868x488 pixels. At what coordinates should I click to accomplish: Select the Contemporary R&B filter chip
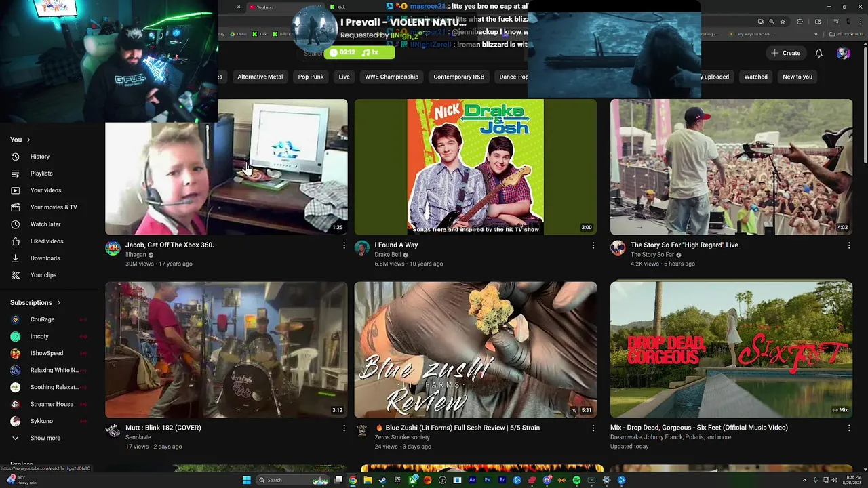(458, 77)
